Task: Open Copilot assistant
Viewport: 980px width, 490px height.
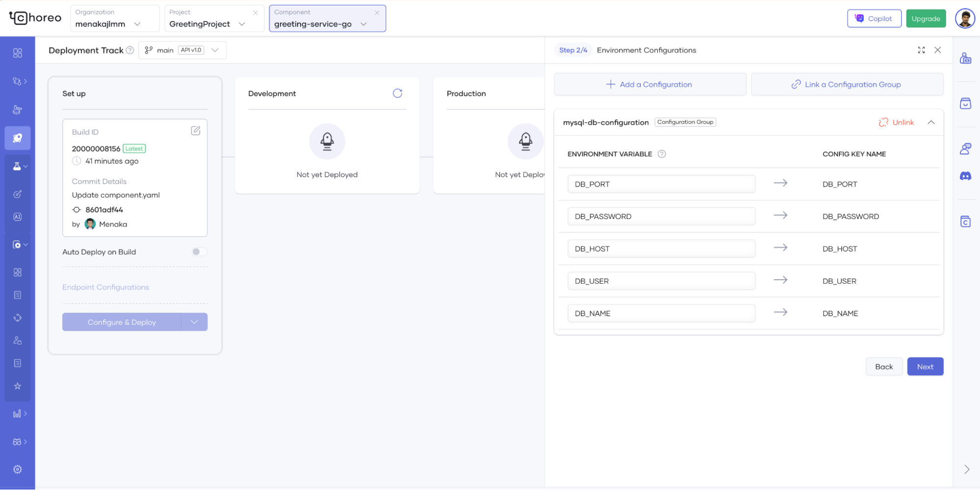Action: (x=874, y=19)
